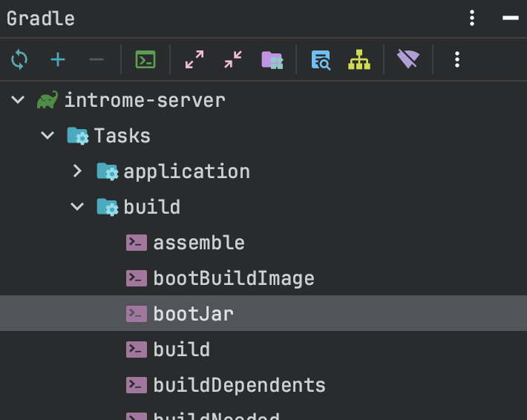
Task: Select the assemble task
Action: click(199, 243)
